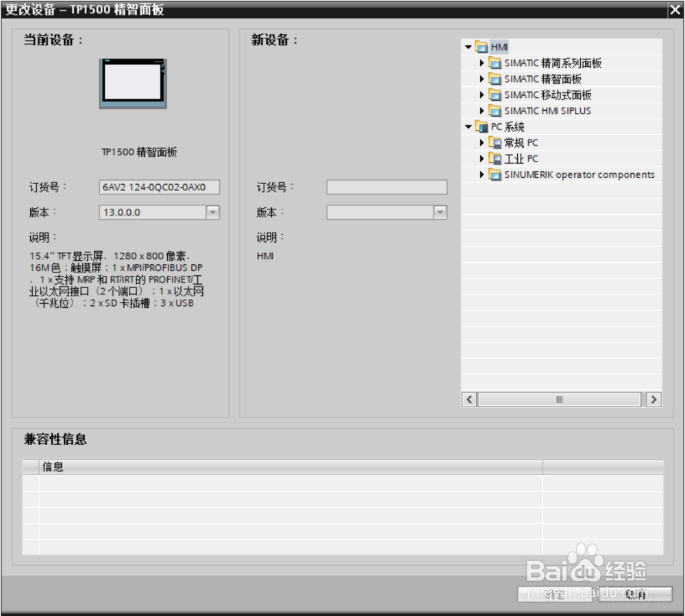Open the new device 版本 dropdown

[x=440, y=212]
